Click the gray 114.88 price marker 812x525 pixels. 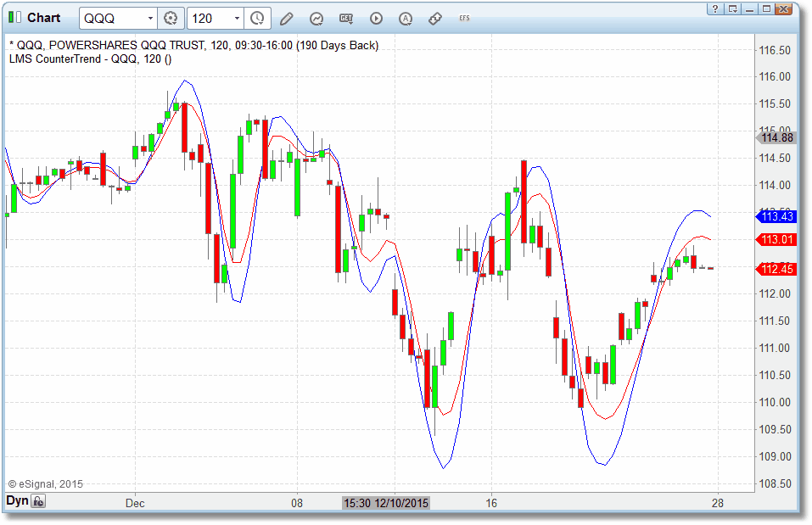coord(776,137)
